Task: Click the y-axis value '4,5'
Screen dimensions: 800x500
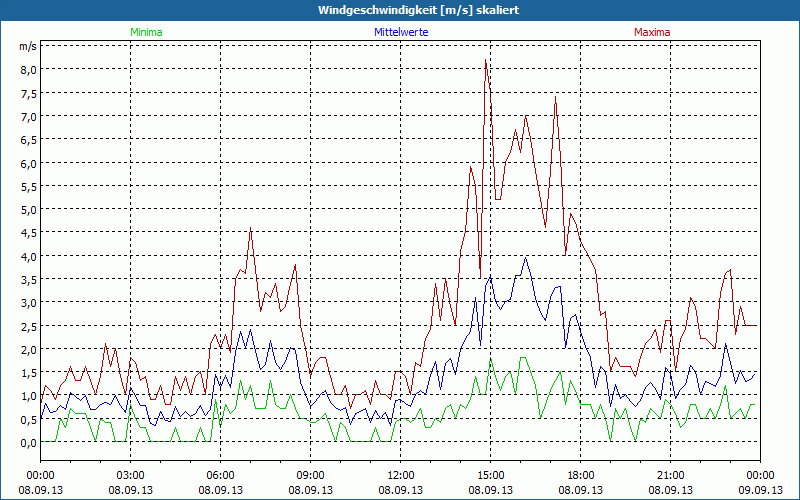Action: coord(29,233)
